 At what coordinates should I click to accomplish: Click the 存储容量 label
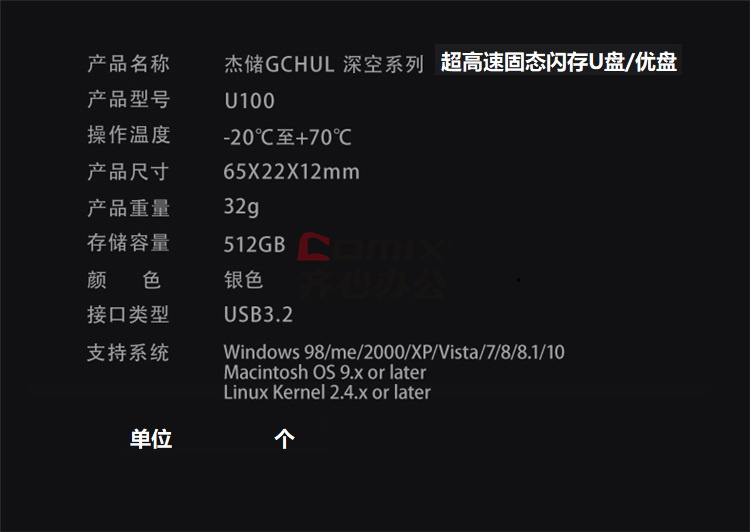128,243
